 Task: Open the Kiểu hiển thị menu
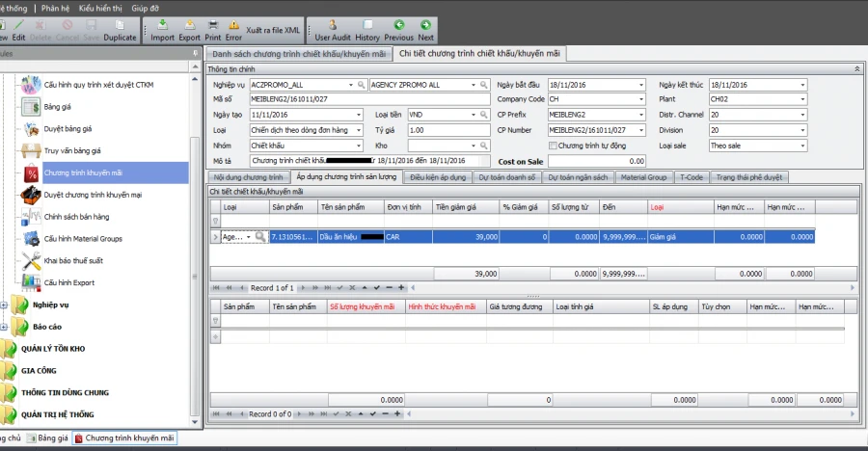pos(100,9)
